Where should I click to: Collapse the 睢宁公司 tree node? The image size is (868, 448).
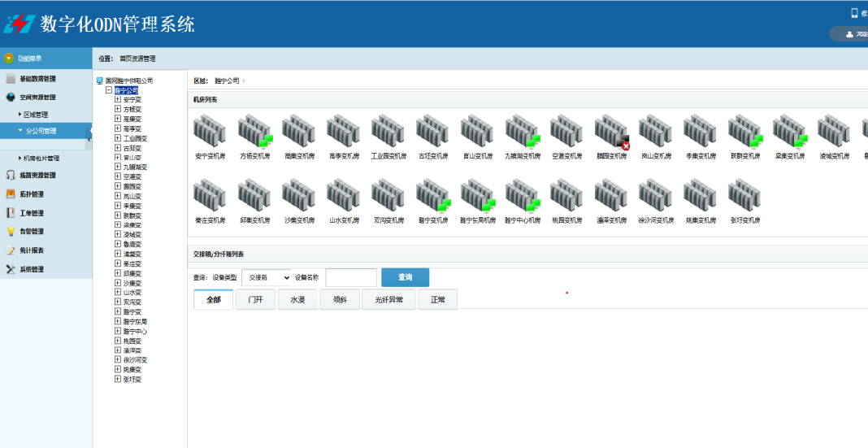(x=109, y=90)
